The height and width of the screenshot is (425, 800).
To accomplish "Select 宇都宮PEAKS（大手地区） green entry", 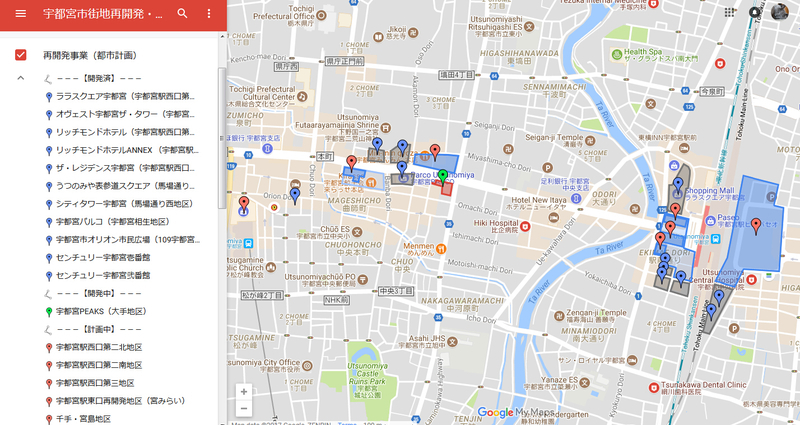I will [x=101, y=311].
